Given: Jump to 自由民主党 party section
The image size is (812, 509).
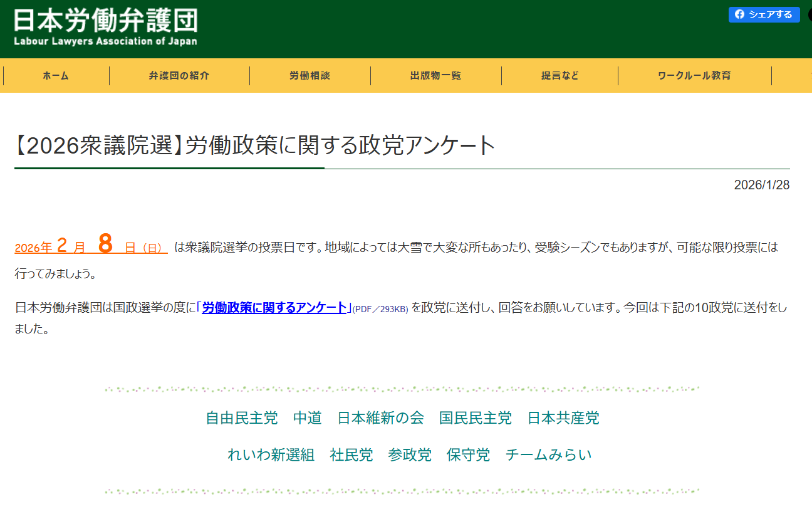Looking at the screenshot, I should (241, 418).
